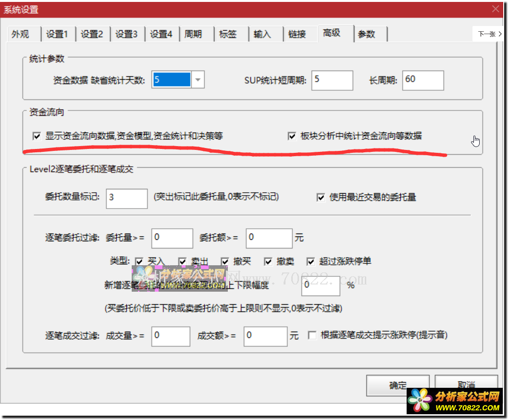
Task: Edit the 长周期 field
Action: (x=423, y=80)
